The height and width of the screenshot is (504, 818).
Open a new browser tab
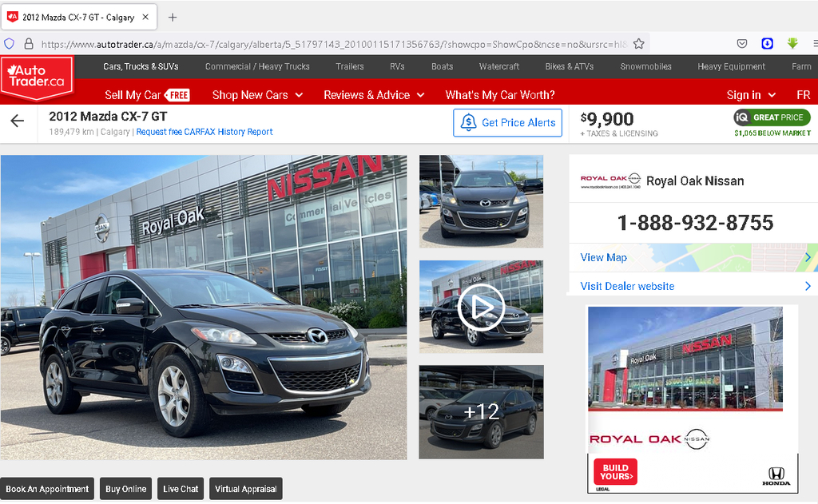(x=173, y=18)
